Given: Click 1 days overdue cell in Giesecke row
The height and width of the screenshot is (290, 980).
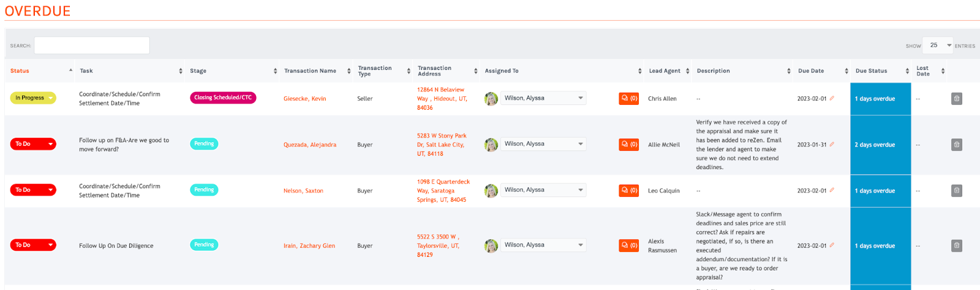Looking at the screenshot, I should tap(880, 99).
